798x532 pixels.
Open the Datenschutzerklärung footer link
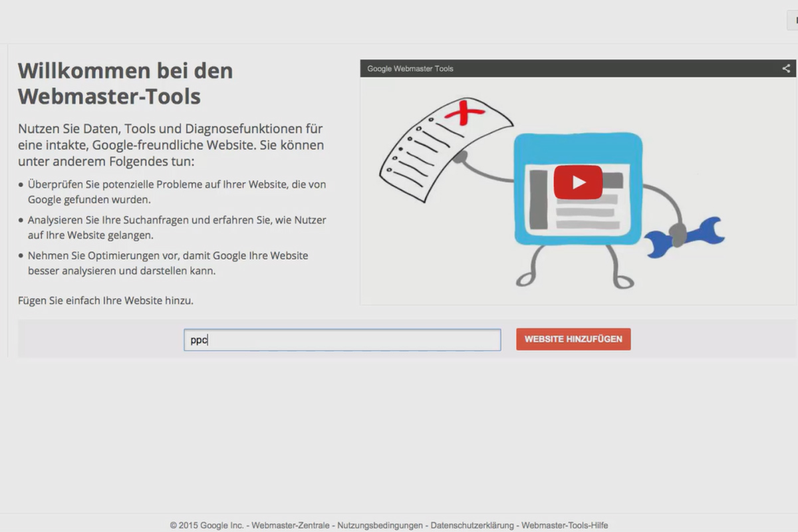click(x=471, y=525)
